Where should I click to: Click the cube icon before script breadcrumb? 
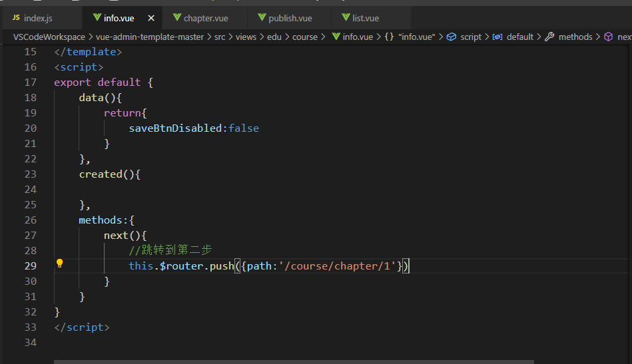click(x=452, y=37)
